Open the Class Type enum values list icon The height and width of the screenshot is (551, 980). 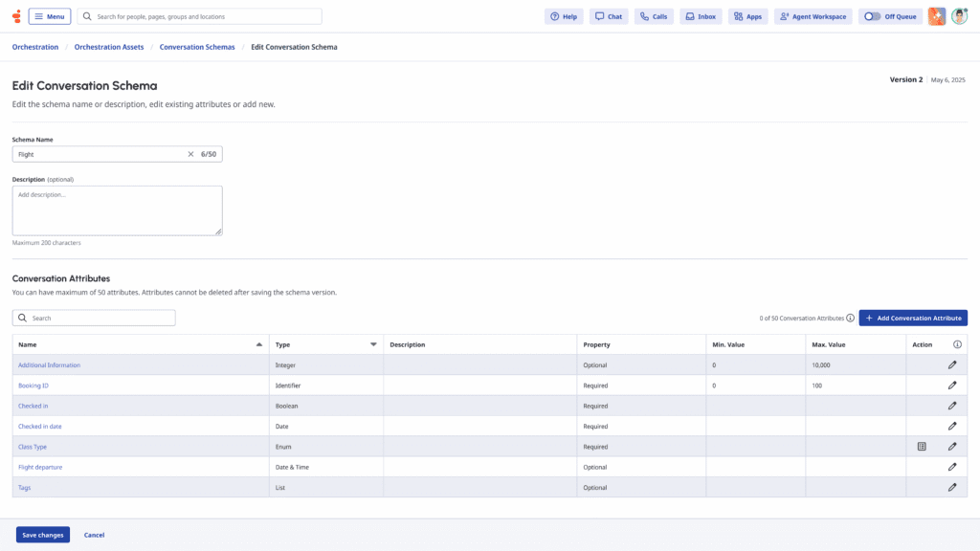tap(922, 447)
